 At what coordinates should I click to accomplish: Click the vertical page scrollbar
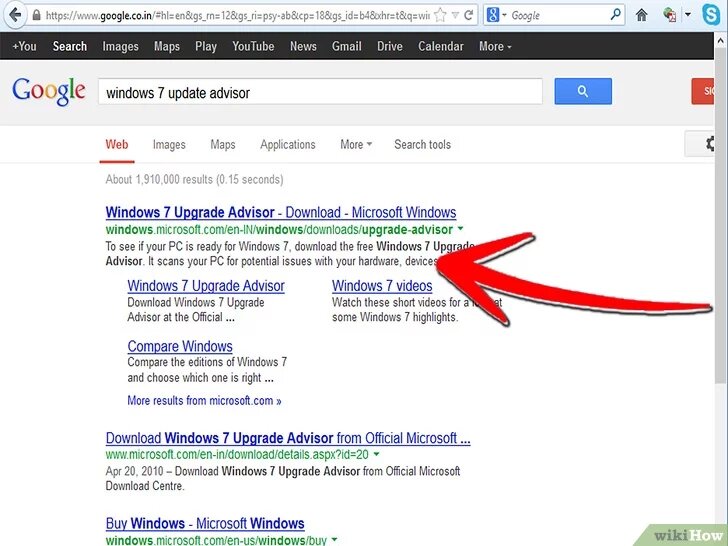721,214
